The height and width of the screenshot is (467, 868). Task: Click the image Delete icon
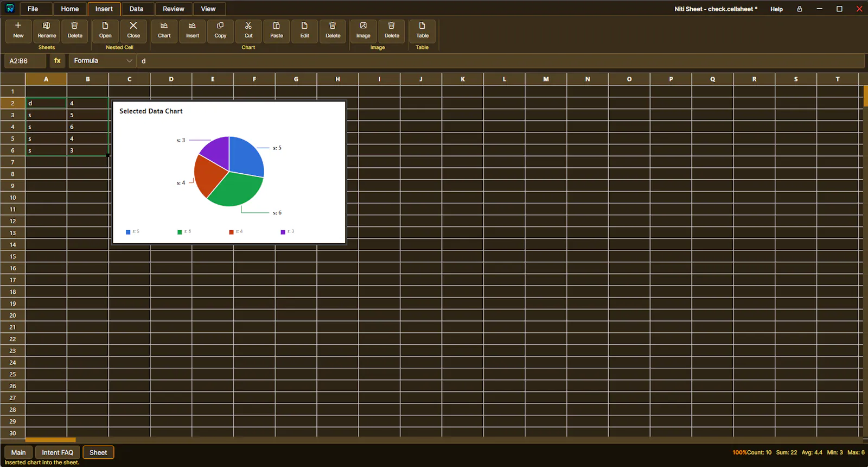coord(392,30)
